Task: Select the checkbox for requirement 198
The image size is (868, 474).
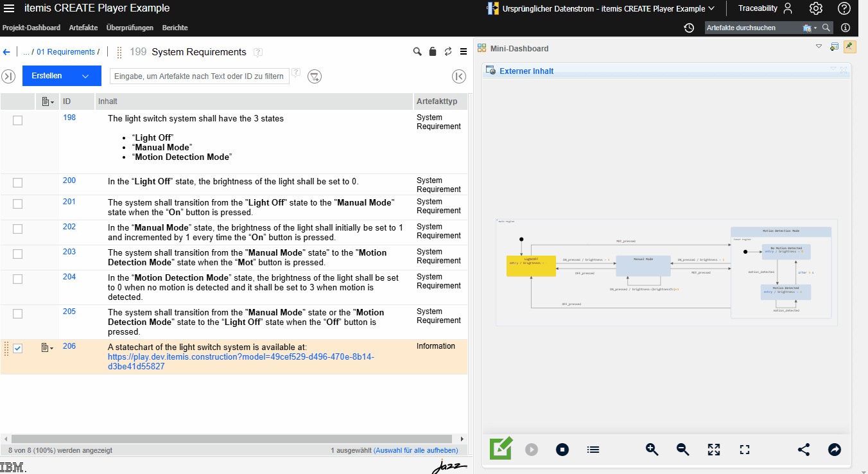Action: tap(17, 119)
